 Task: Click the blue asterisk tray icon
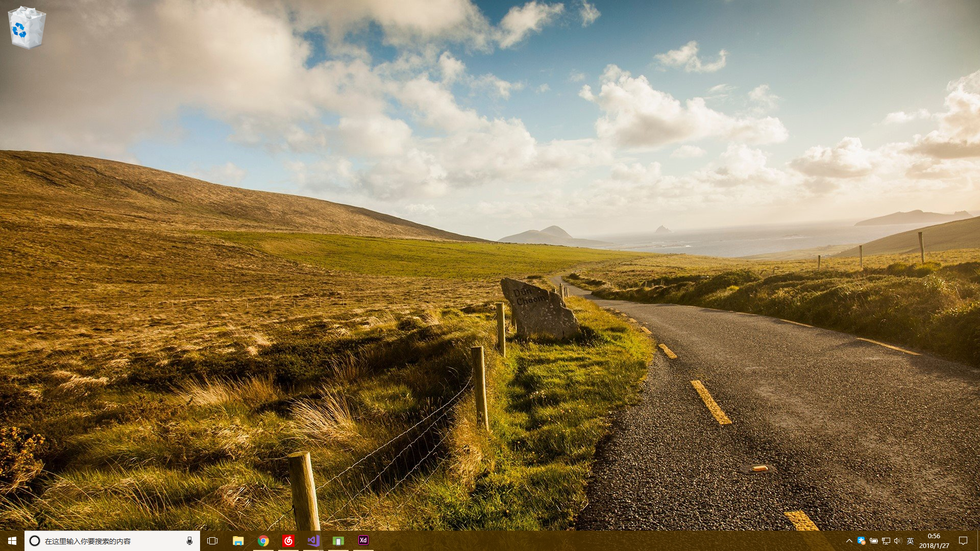tap(861, 541)
